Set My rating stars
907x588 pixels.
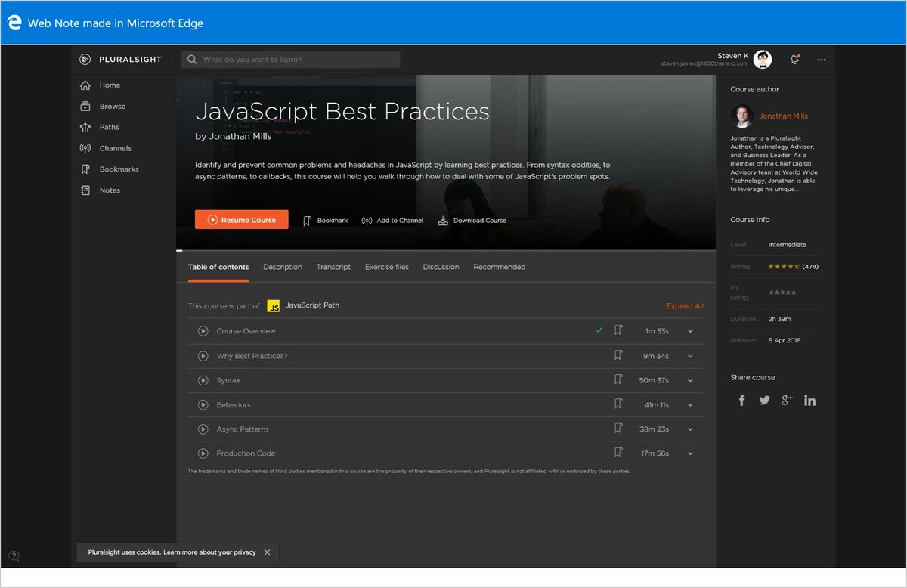coord(782,292)
